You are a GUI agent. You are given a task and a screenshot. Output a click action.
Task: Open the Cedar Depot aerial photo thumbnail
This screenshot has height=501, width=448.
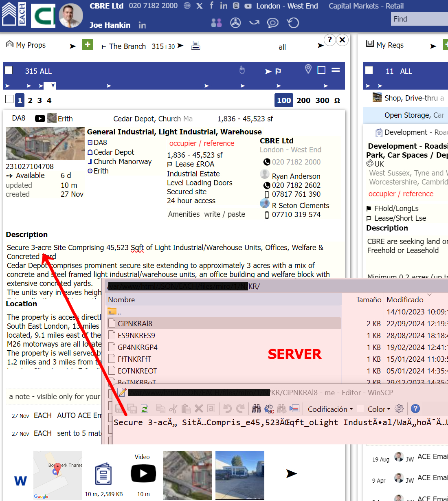pyautogui.click(x=45, y=143)
